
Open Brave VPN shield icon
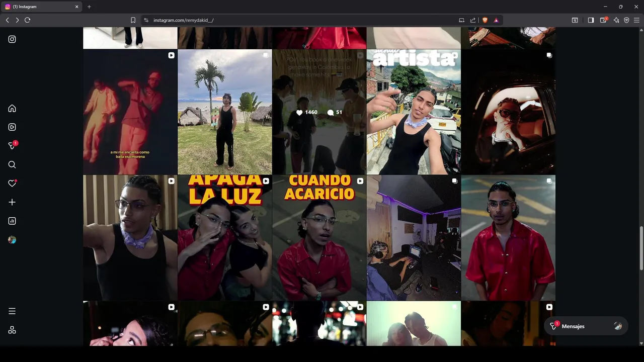click(626, 20)
